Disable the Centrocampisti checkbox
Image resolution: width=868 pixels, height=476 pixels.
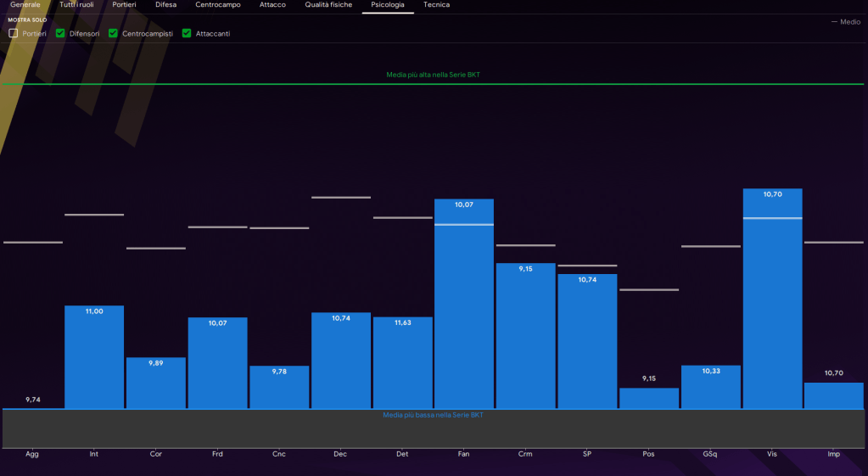coord(114,33)
